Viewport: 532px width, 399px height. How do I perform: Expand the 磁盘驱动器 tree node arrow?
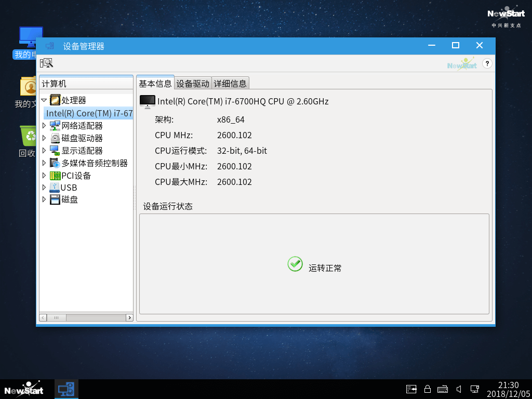[44, 138]
